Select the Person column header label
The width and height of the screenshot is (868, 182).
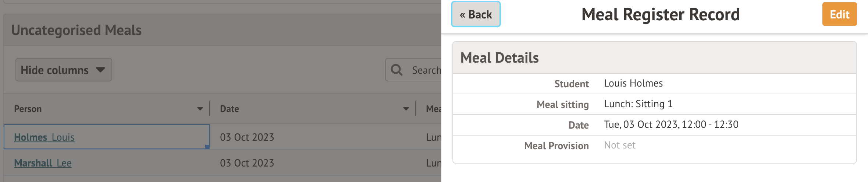28,109
